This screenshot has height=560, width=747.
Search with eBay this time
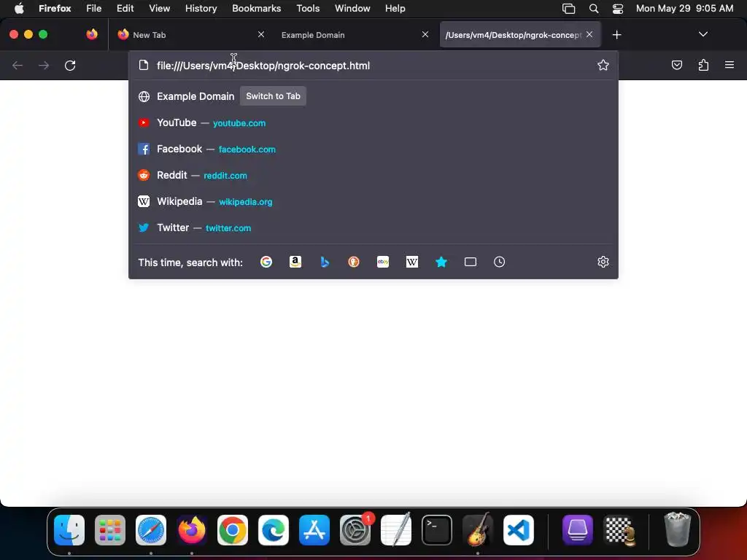click(383, 262)
